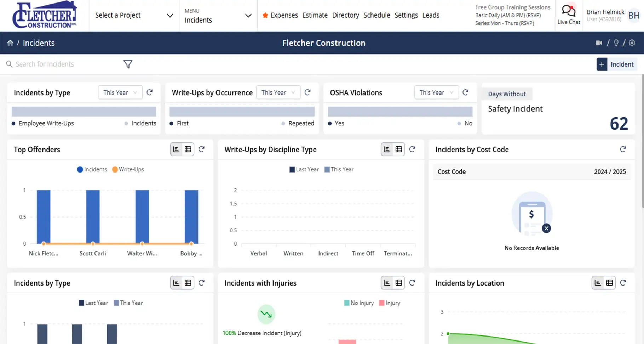644x344 pixels.
Task: Click the Bobby ... bar in Top Offenders
Action: click(191, 217)
